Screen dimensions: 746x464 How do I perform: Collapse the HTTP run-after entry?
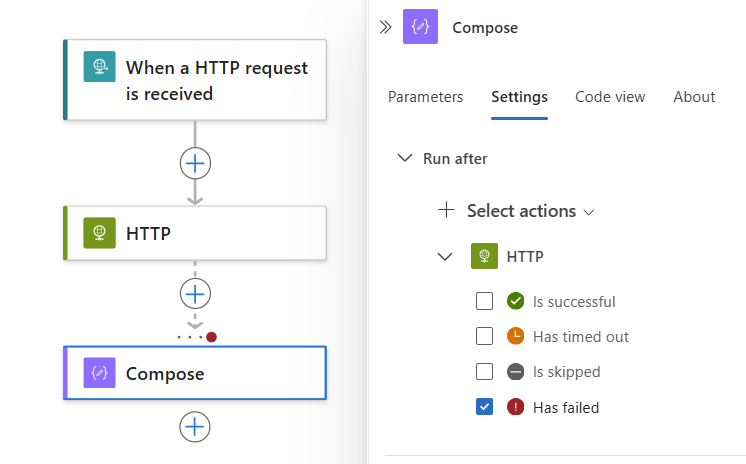click(445, 256)
